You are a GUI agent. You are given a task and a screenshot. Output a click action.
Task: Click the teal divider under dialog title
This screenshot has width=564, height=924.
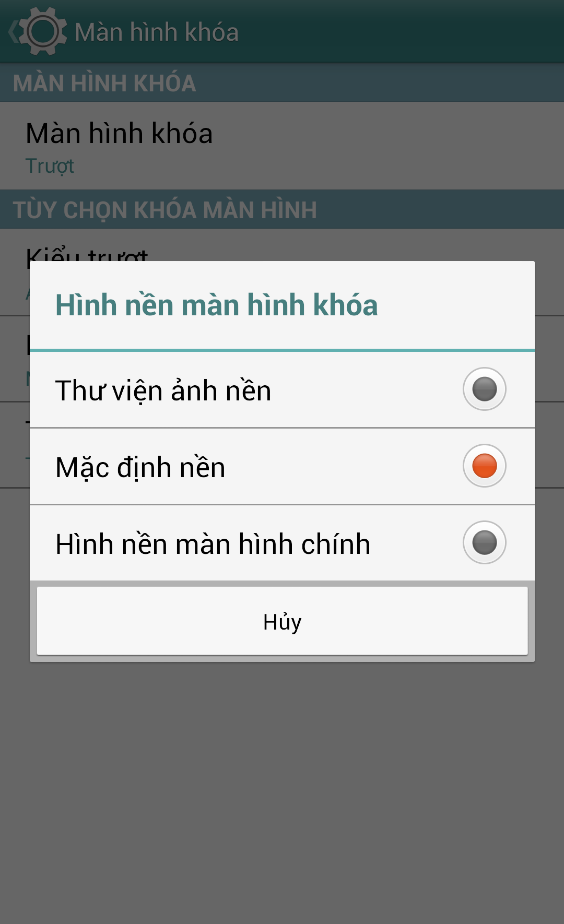point(282,350)
